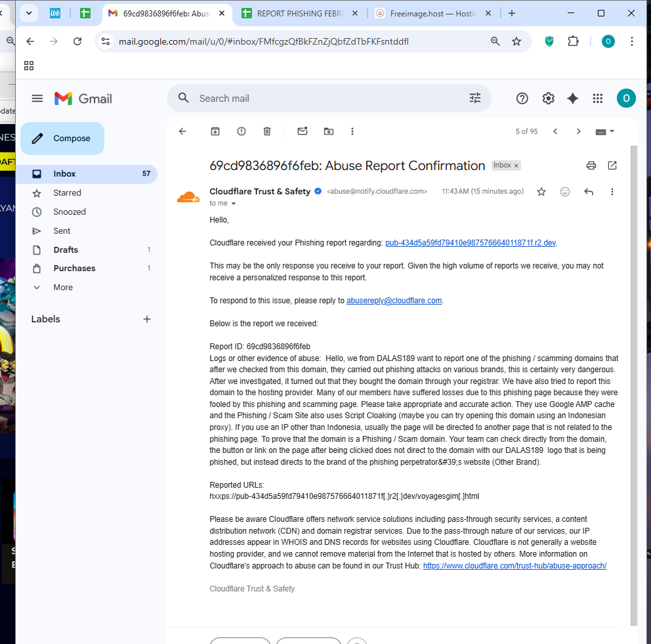Open Gmail Support help icon
Screen dimensions: 651x644
click(522, 98)
